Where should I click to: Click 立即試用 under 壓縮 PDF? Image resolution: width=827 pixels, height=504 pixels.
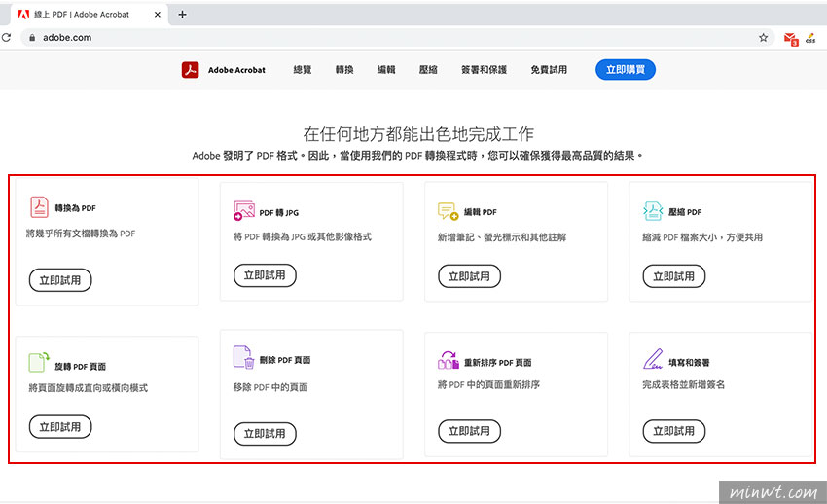coord(674,276)
